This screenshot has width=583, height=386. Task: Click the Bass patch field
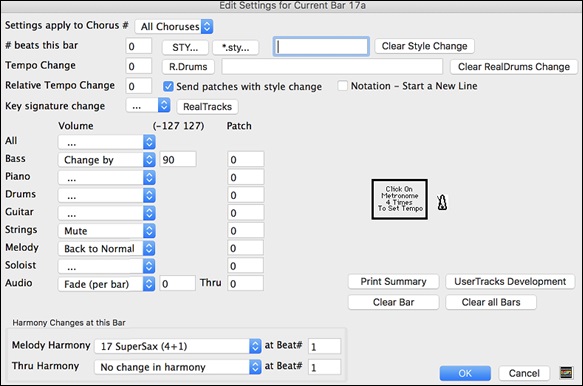245,160
